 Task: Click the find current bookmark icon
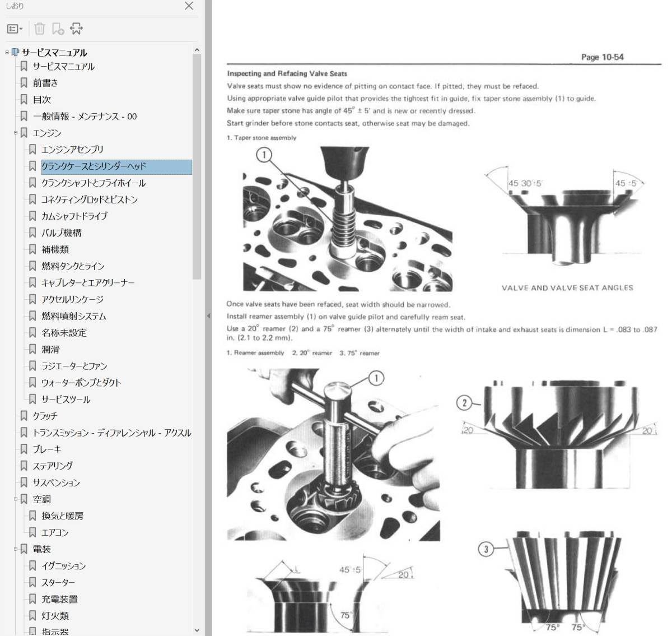coord(76,29)
